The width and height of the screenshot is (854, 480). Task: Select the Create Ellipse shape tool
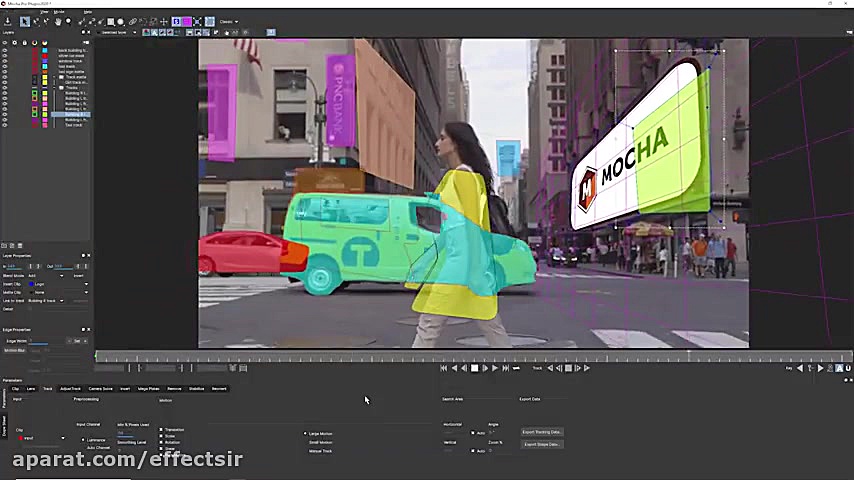tap(121, 22)
